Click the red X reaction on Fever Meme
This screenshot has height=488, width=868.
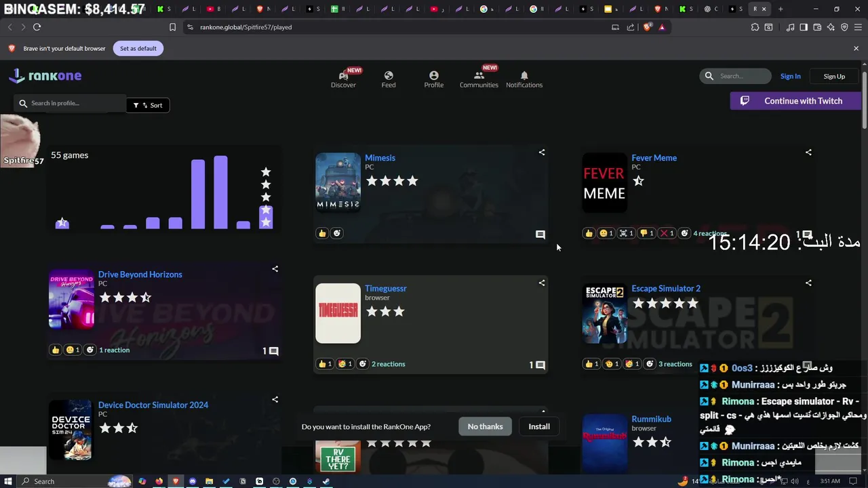click(667, 233)
